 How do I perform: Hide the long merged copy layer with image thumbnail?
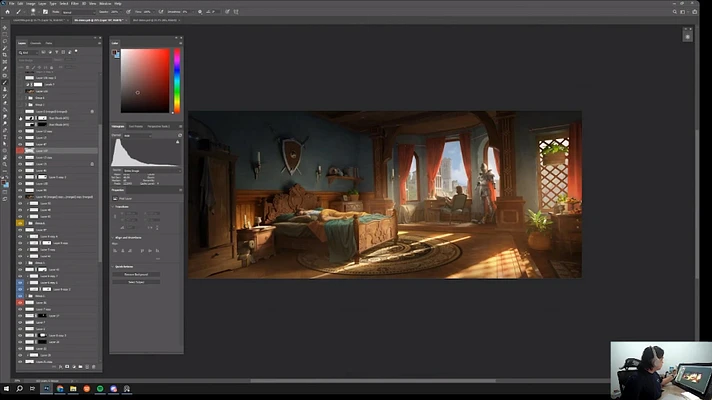coord(20,197)
